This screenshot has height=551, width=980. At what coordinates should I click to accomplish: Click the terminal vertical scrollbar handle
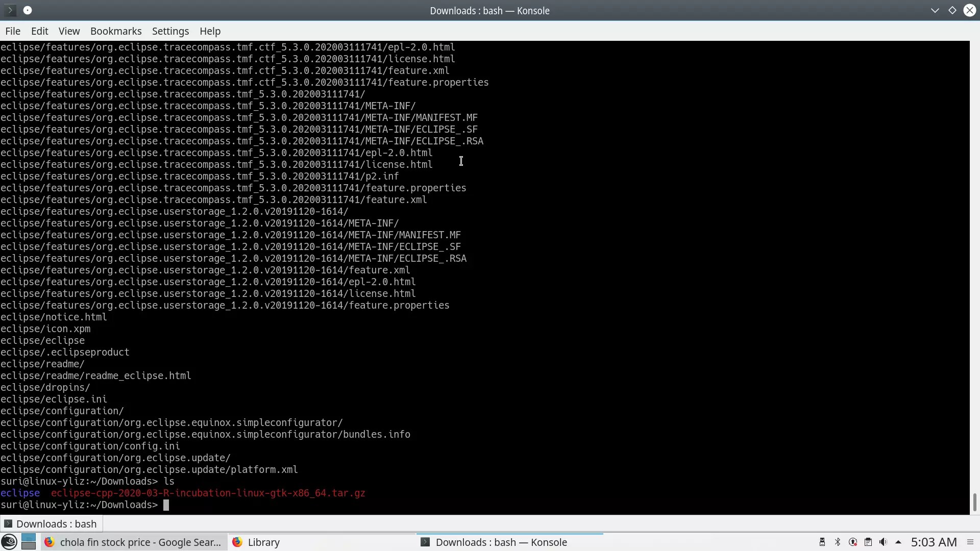(x=974, y=502)
